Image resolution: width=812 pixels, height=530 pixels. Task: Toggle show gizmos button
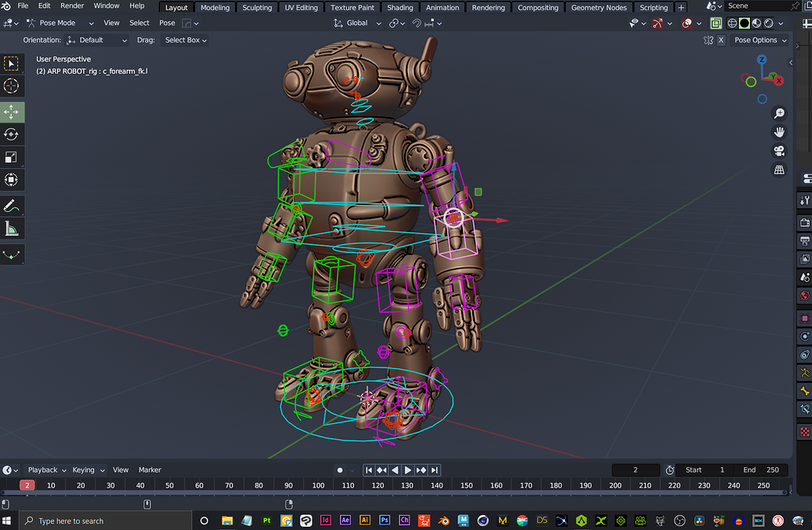pyautogui.click(x=657, y=24)
